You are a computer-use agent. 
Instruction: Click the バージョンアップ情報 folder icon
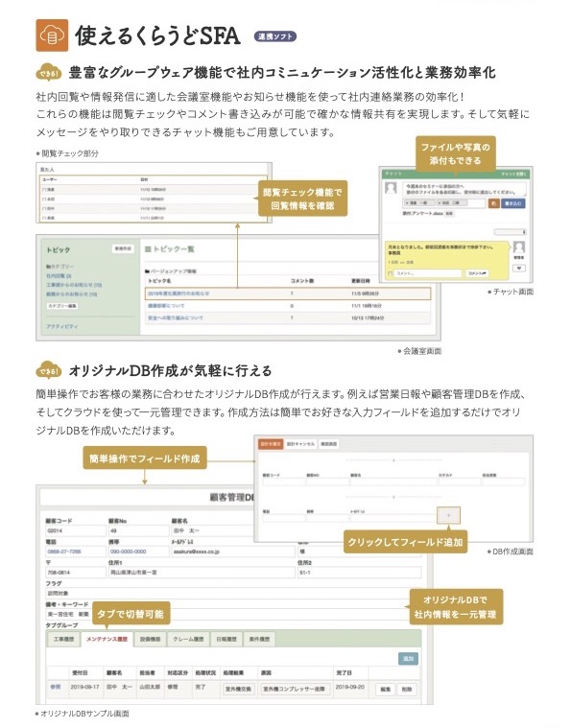click(x=147, y=271)
